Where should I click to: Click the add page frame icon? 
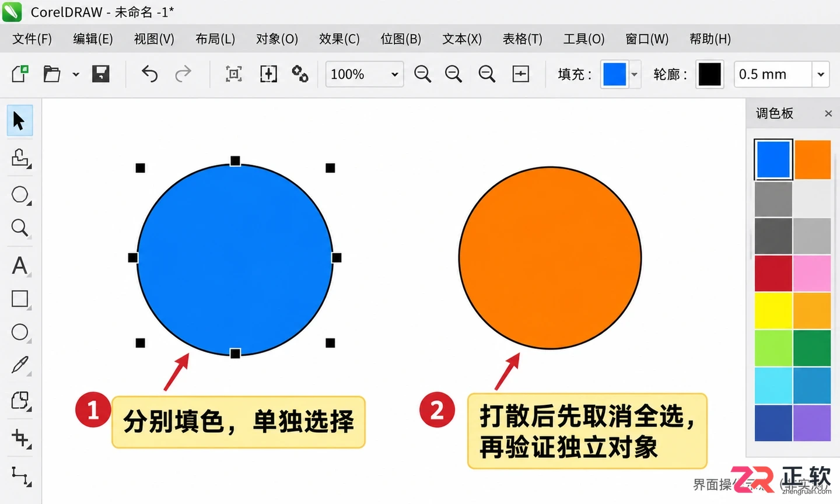click(x=268, y=74)
